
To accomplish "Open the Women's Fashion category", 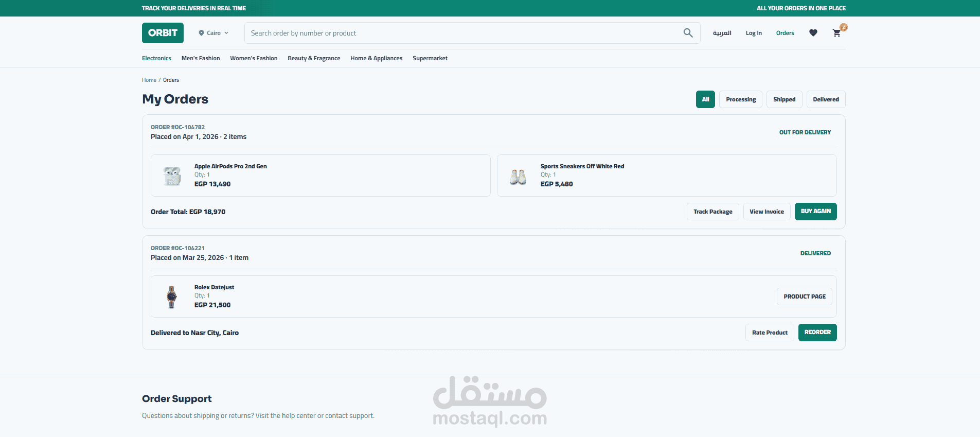I will coord(254,58).
